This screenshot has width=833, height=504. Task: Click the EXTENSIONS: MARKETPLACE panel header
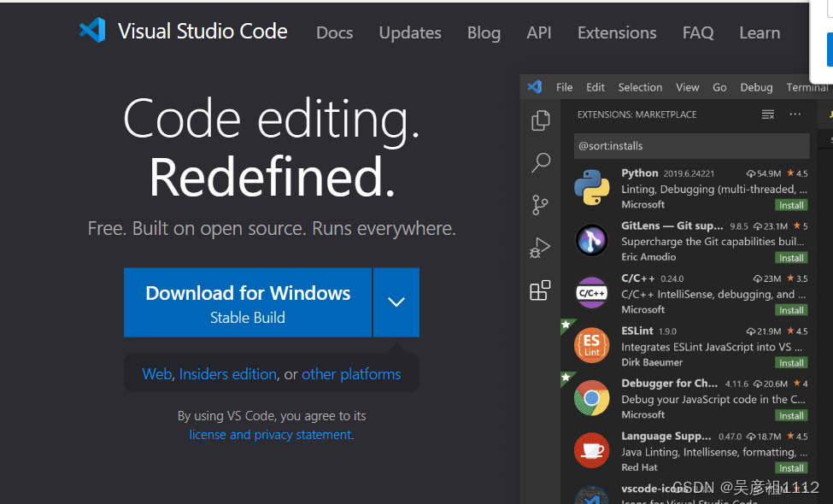[x=636, y=114]
